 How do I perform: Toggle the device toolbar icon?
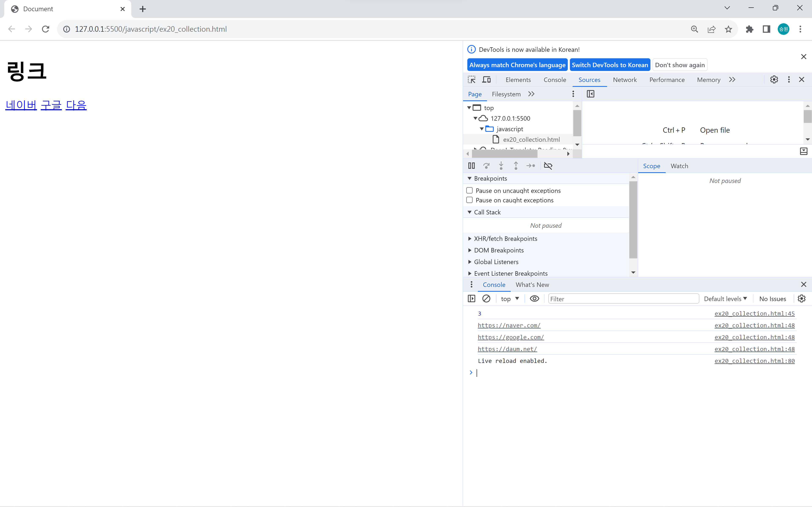pos(486,80)
